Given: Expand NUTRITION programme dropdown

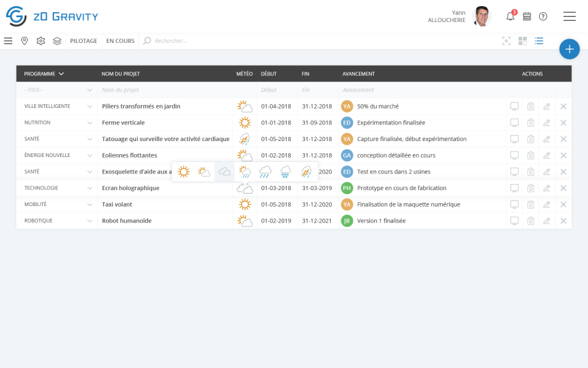Looking at the screenshot, I should click(89, 123).
